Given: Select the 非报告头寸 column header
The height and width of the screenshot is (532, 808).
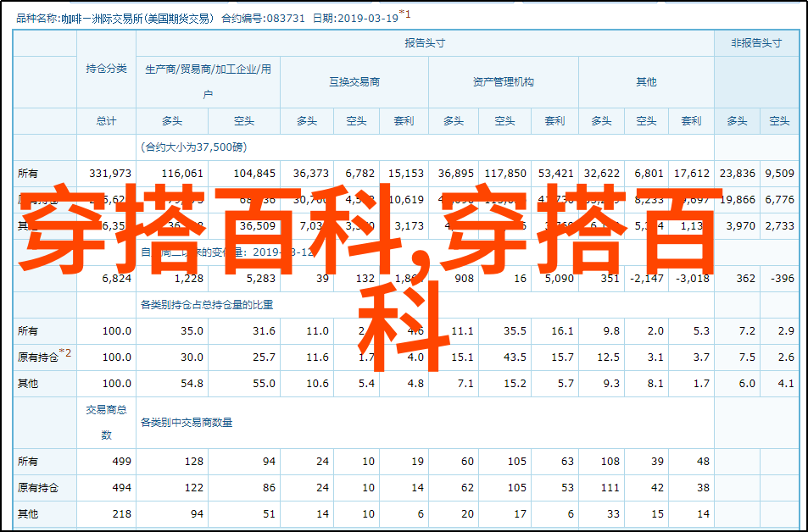Looking at the screenshot, I should pos(755,43).
